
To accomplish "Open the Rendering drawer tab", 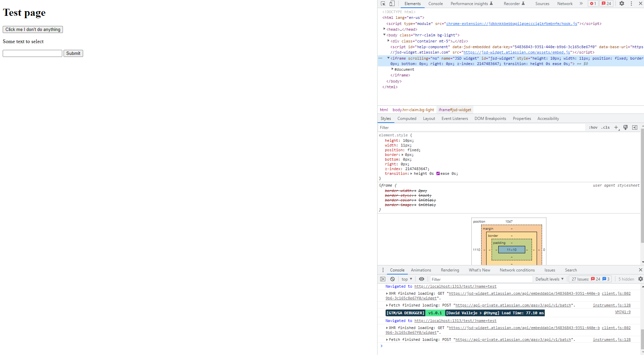I will (450, 270).
